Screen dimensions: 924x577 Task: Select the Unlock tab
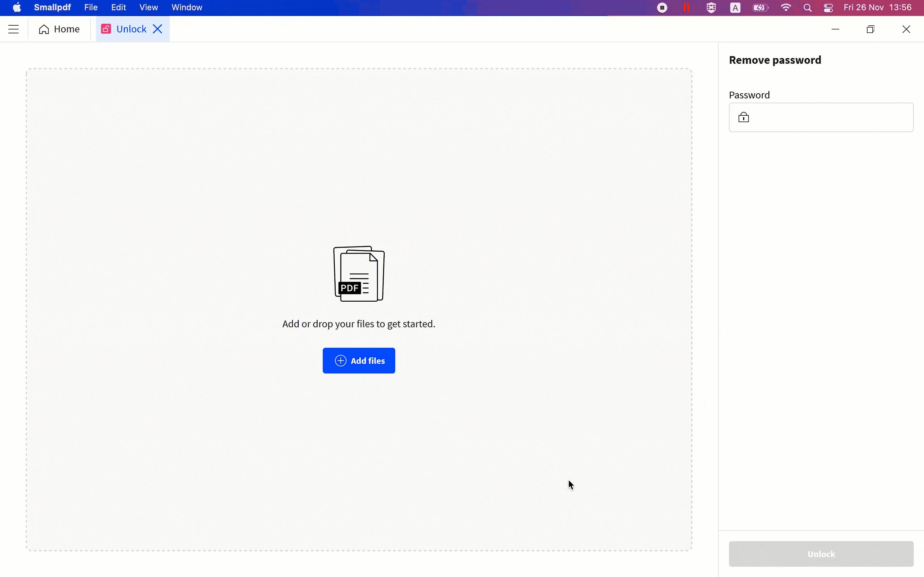point(131,29)
